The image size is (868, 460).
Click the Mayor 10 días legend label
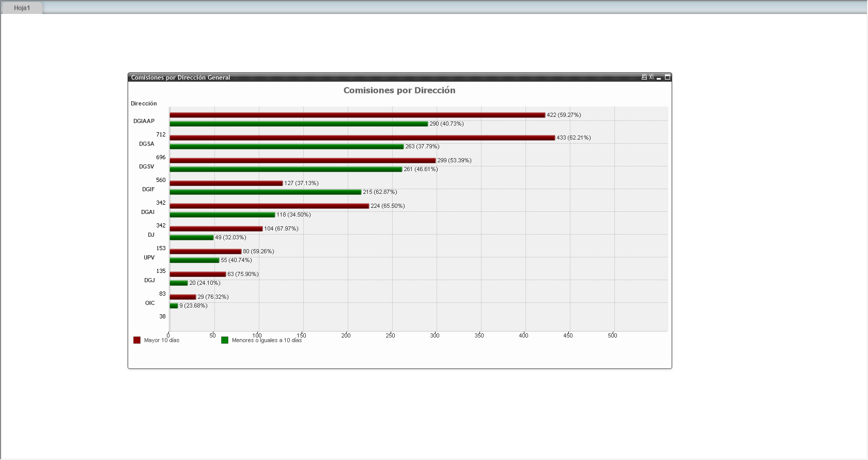coord(162,340)
